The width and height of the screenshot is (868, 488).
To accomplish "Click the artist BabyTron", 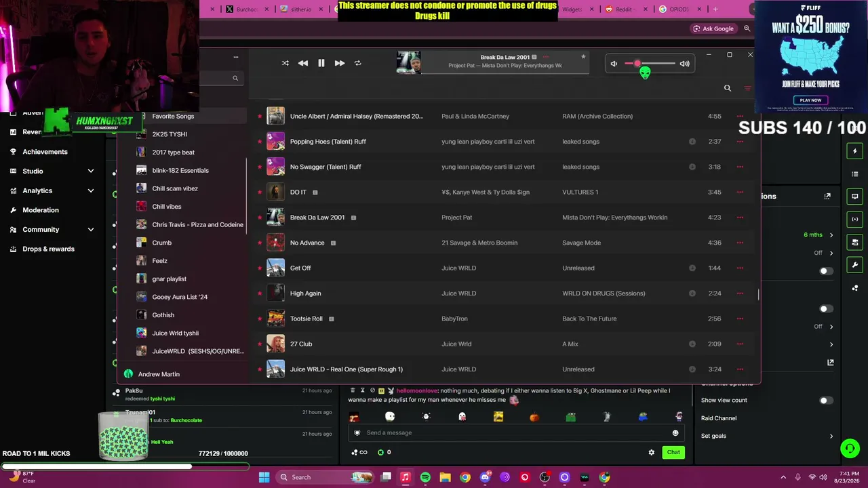I will click(454, 319).
